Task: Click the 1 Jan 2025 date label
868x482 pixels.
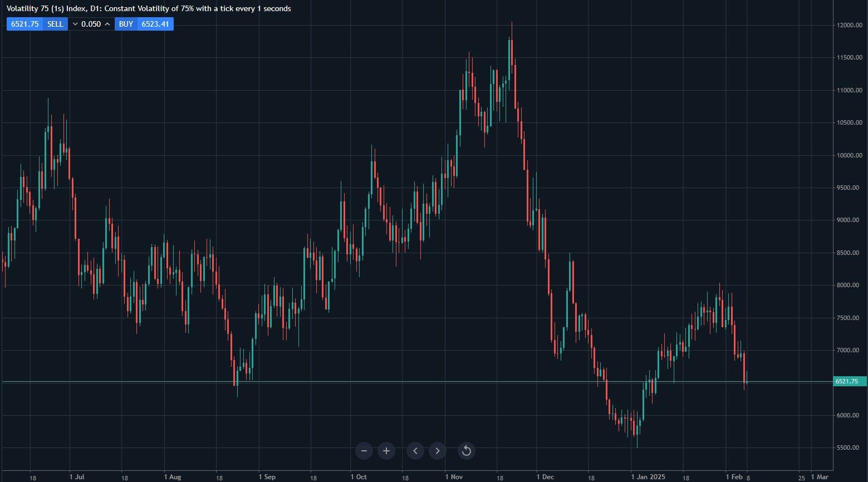Action: coord(648,477)
